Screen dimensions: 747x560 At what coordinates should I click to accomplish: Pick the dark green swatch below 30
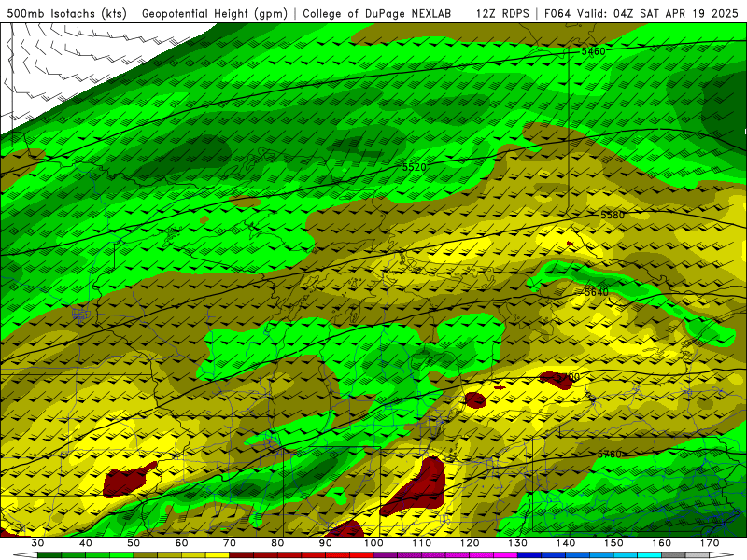pos(49,555)
